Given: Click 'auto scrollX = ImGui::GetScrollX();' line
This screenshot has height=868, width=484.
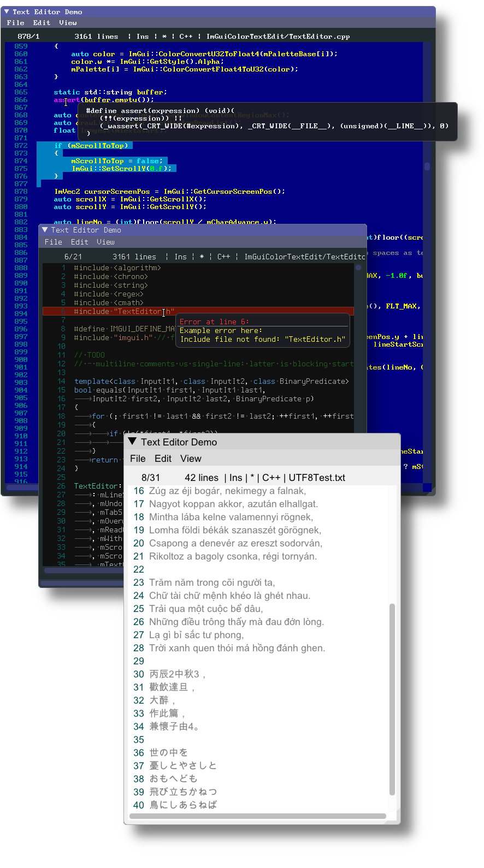Looking at the screenshot, I should 130,199.
